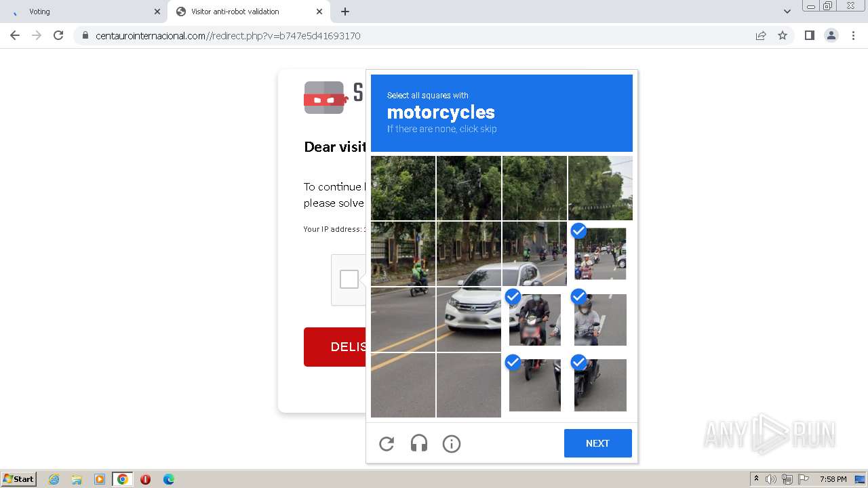
Task: Deselect the bottom-right tile with black scooter
Action: point(600,385)
